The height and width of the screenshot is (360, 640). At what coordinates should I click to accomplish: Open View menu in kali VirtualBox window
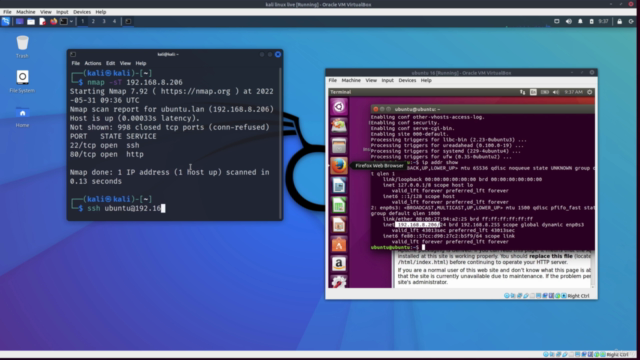point(46,12)
